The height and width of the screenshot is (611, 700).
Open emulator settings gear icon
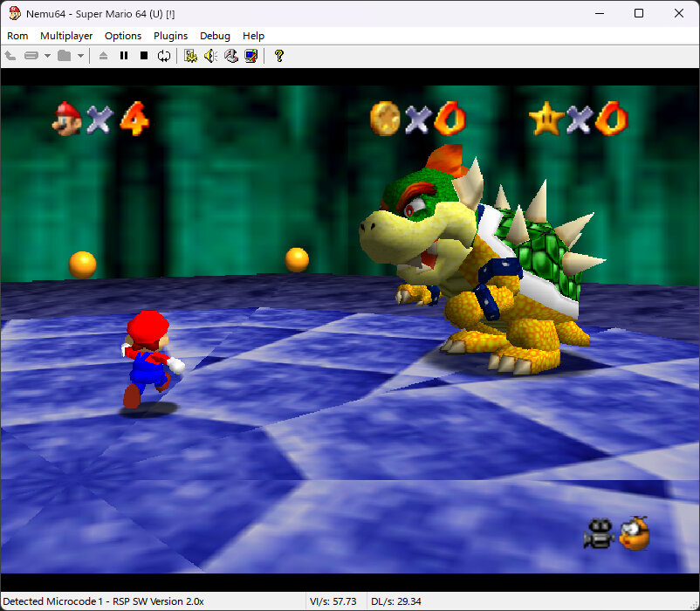pyautogui.click(x=190, y=56)
